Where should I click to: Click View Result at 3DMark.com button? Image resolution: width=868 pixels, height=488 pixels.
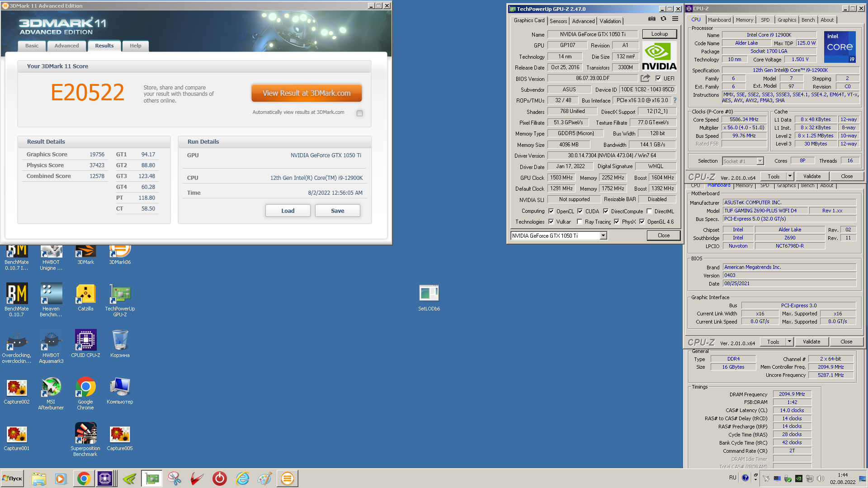point(307,93)
